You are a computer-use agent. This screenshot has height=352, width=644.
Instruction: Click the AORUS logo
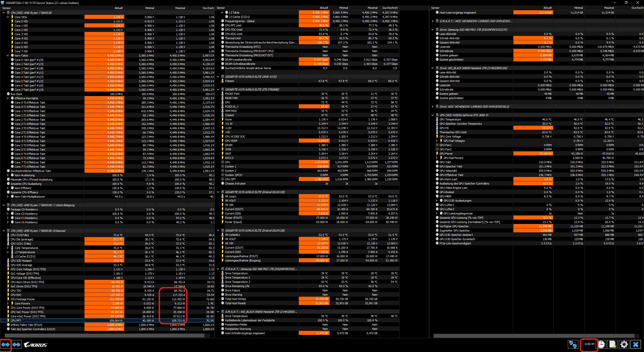[x=35, y=345]
